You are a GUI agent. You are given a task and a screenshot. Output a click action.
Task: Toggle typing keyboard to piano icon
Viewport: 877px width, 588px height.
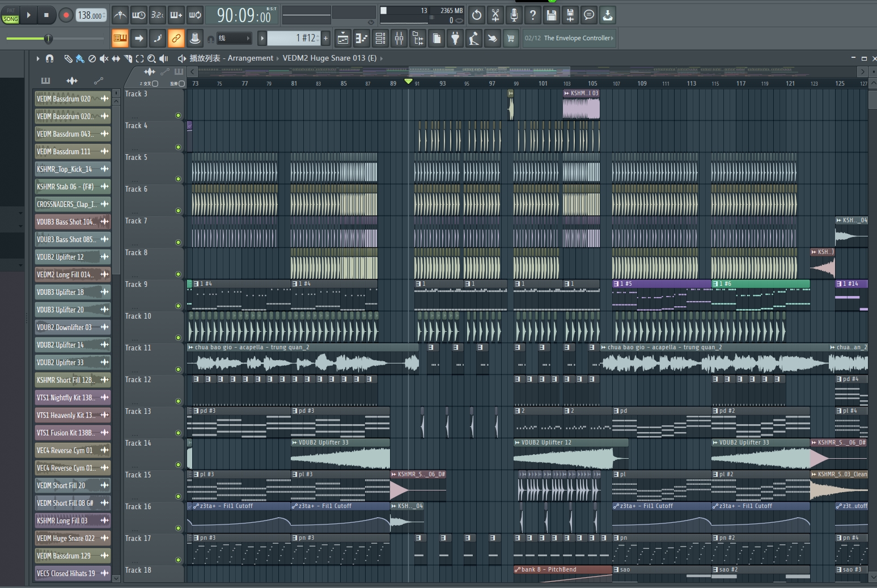120,39
